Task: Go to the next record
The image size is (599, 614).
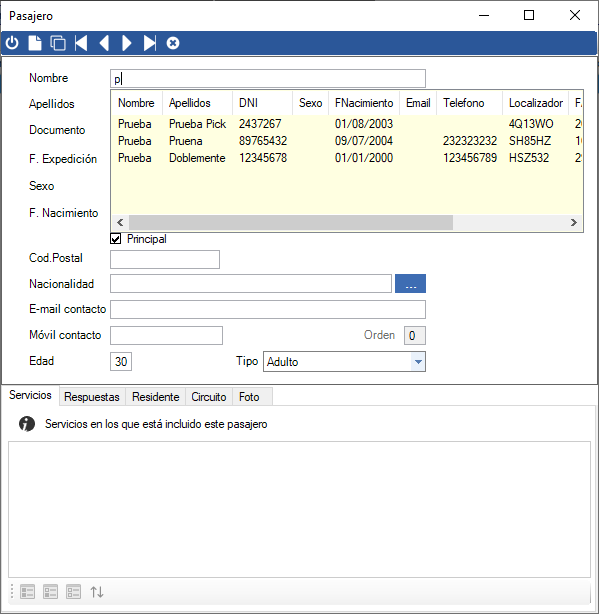Action: click(126, 43)
